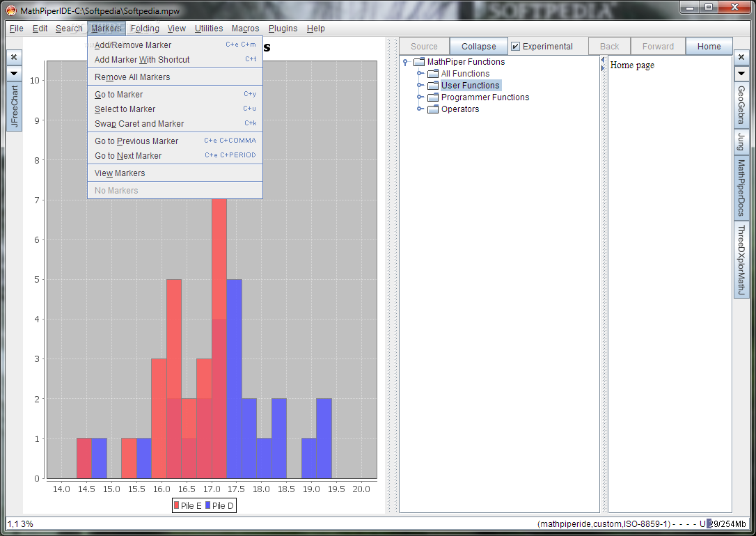
Task: Click the Programmer Functions folder icon
Action: [433, 97]
